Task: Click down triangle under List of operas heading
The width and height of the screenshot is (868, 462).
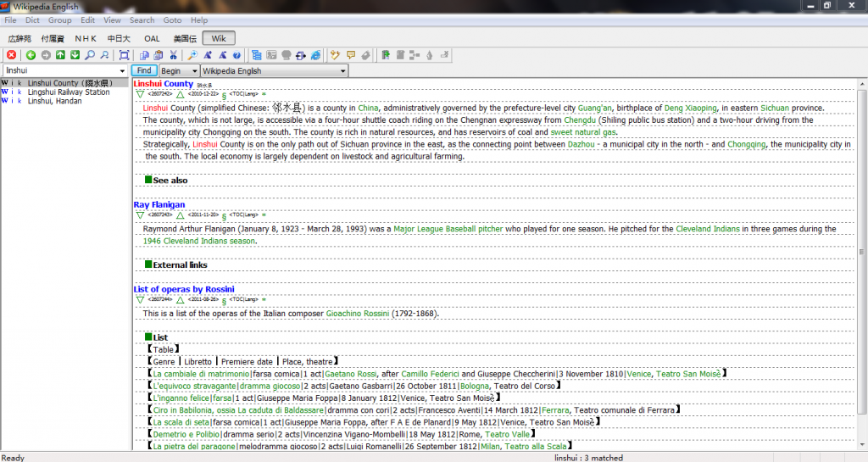Action: pyautogui.click(x=140, y=300)
